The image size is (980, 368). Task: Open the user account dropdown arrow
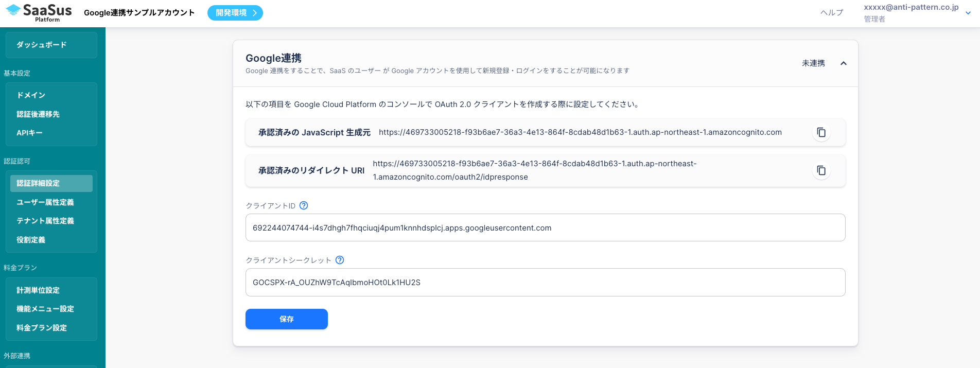point(968,13)
